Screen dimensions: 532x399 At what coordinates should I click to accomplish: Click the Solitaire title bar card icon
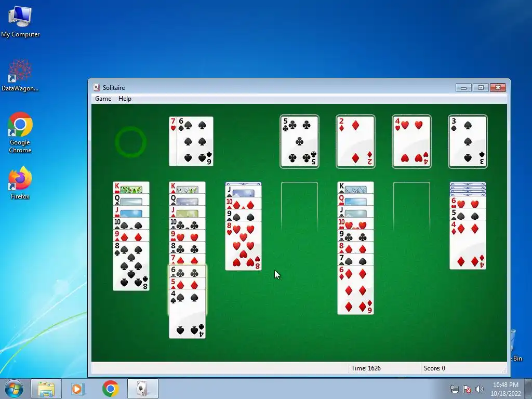[x=96, y=87]
